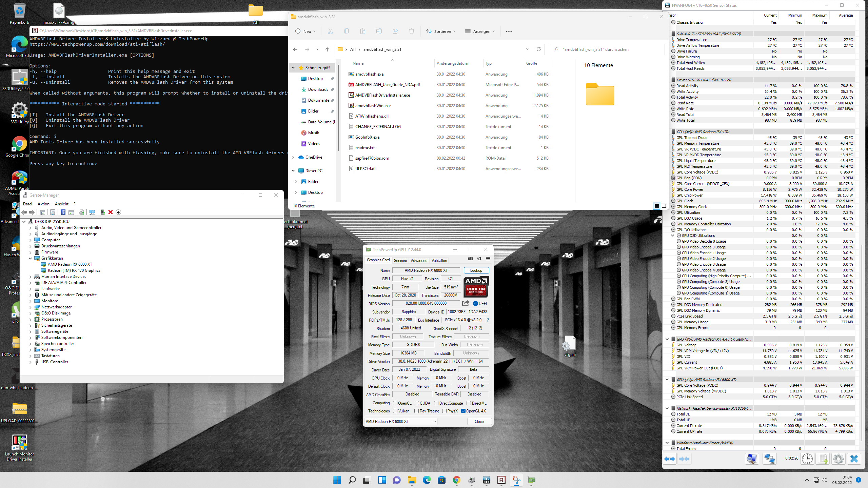Click amdvbflashWin.exe in file explorer
This screenshot has height=488, width=868.
pos(372,105)
